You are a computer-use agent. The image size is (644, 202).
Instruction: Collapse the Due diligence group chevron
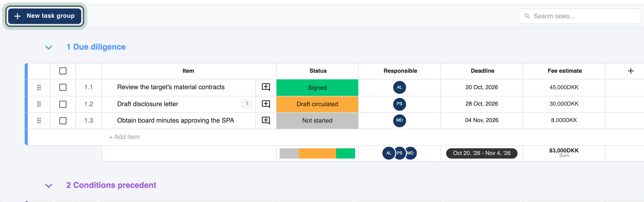click(49, 47)
